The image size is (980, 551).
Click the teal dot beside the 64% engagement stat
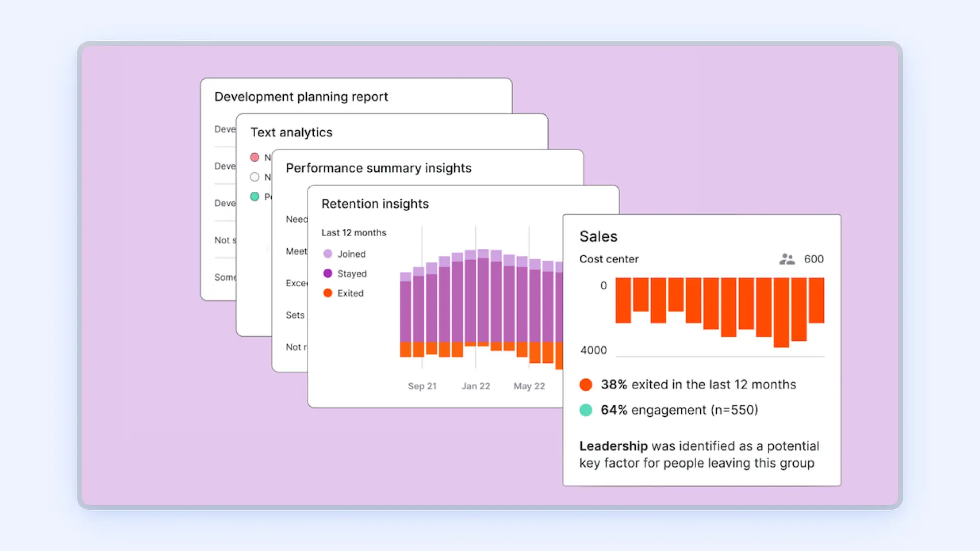pos(585,410)
